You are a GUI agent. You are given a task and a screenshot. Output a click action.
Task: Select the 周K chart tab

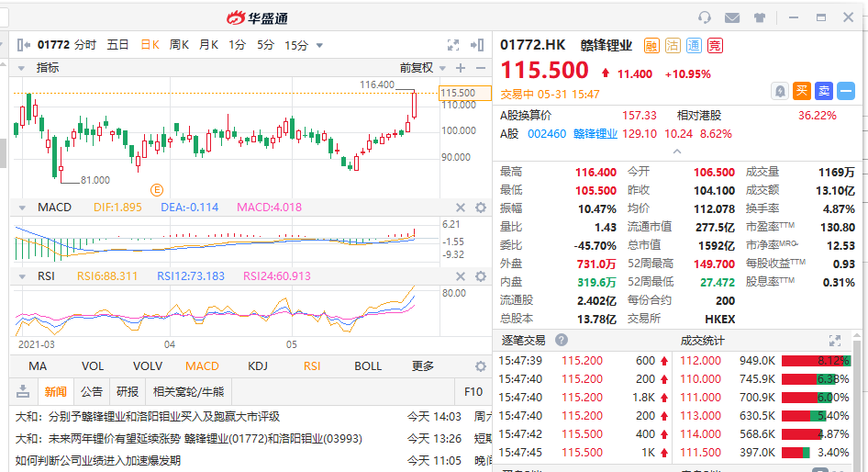pos(179,45)
